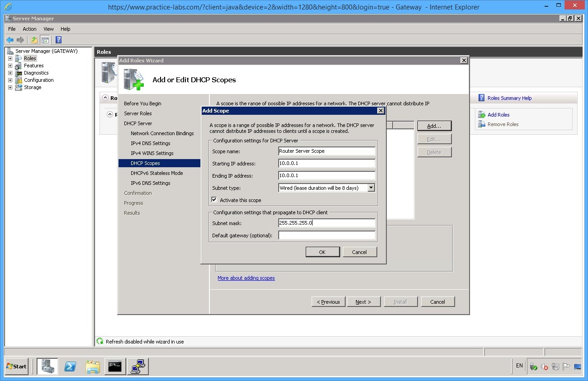Image resolution: width=588 pixels, height=381 pixels.
Task: Expand the Configuration tree node
Action: pos(10,80)
